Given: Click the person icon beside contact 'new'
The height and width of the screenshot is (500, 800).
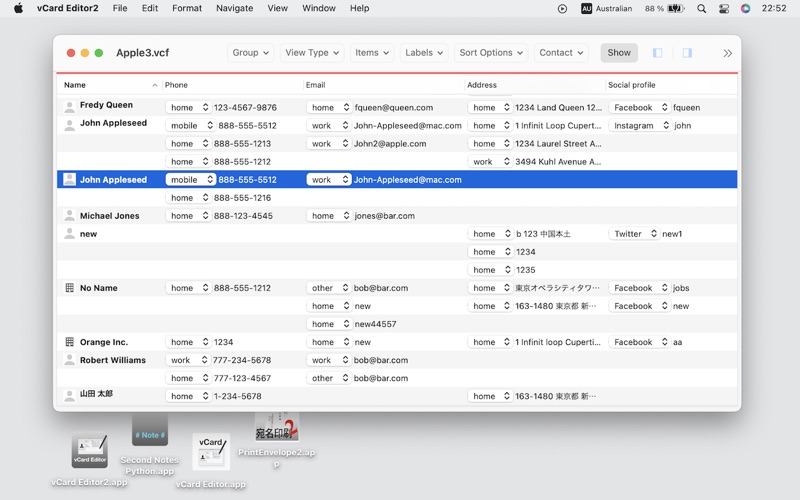Looking at the screenshot, I should click(69, 234).
